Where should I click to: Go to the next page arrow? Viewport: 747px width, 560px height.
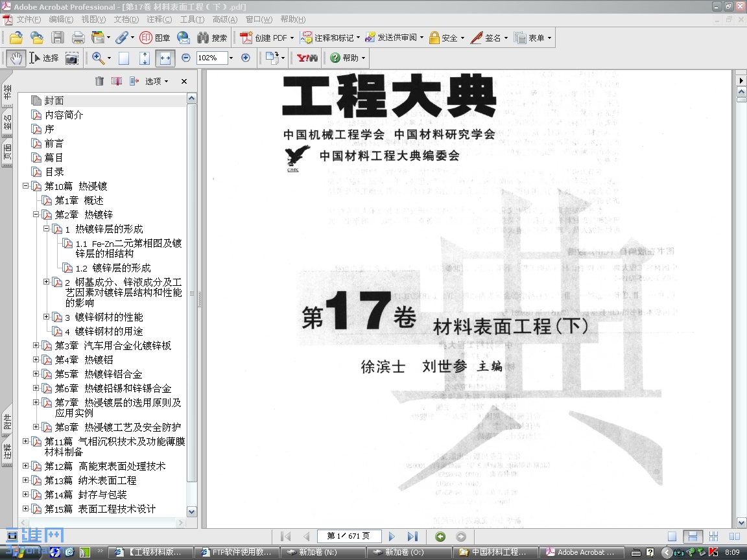[392, 537]
